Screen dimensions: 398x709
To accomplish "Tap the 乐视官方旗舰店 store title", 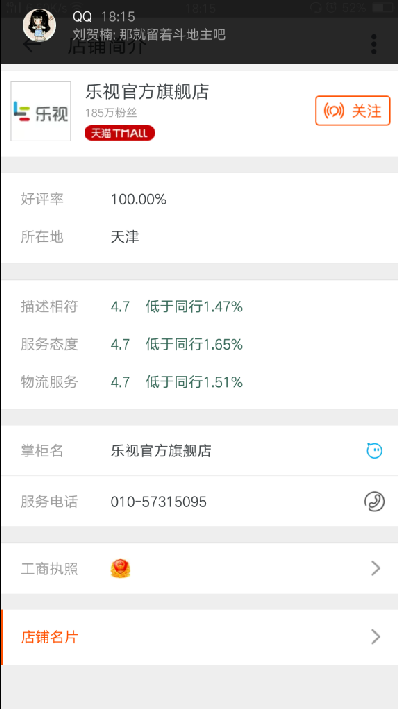I will coord(147,92).
